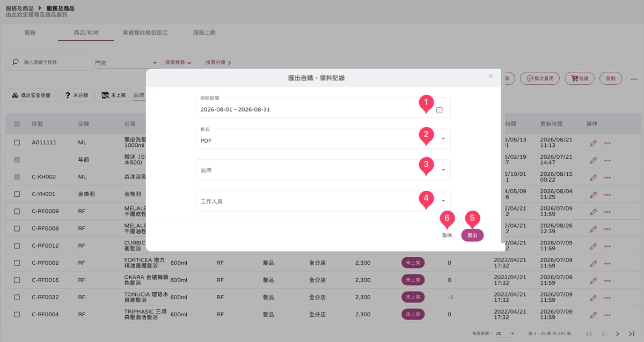This screenshot has height=342, width=644.
Task: Click 未上架 badge in C-RF0022 row
Action: (413, 297)
